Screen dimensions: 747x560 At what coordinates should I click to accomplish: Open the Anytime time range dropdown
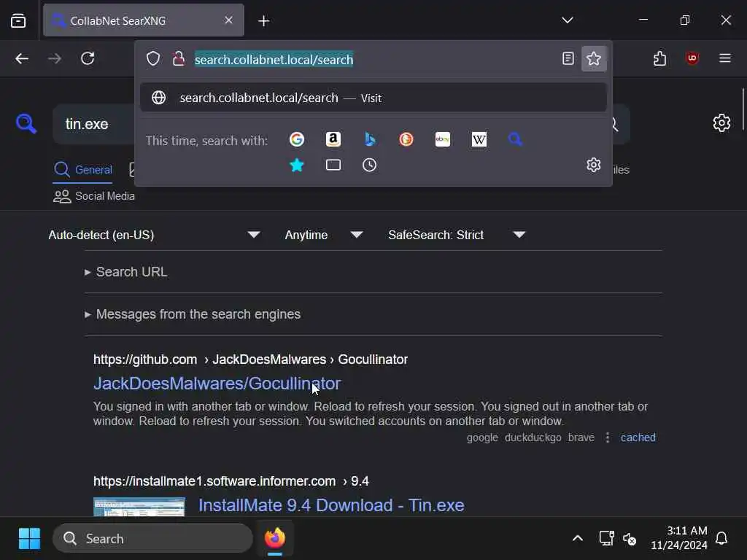pyautogui.click(x=324, y=235)
